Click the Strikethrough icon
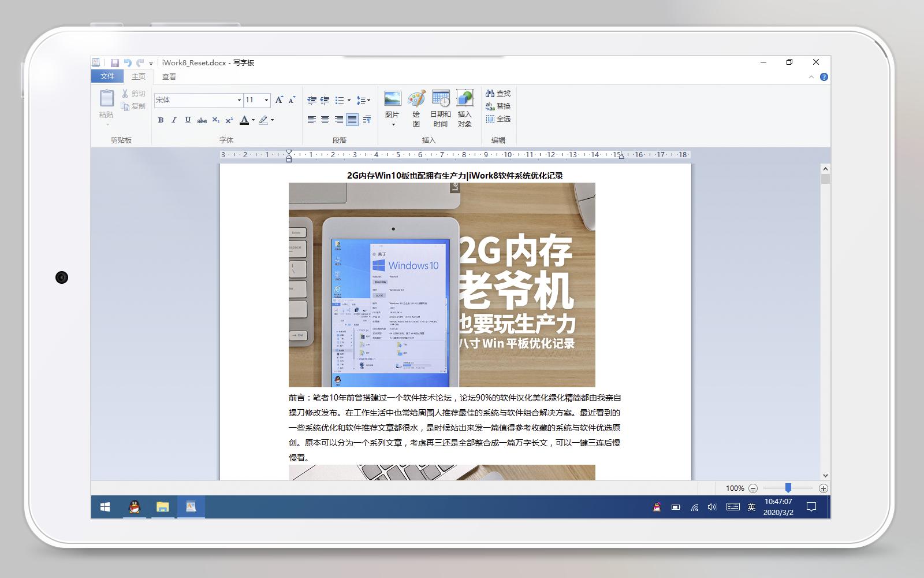 [x=201, y=120]
